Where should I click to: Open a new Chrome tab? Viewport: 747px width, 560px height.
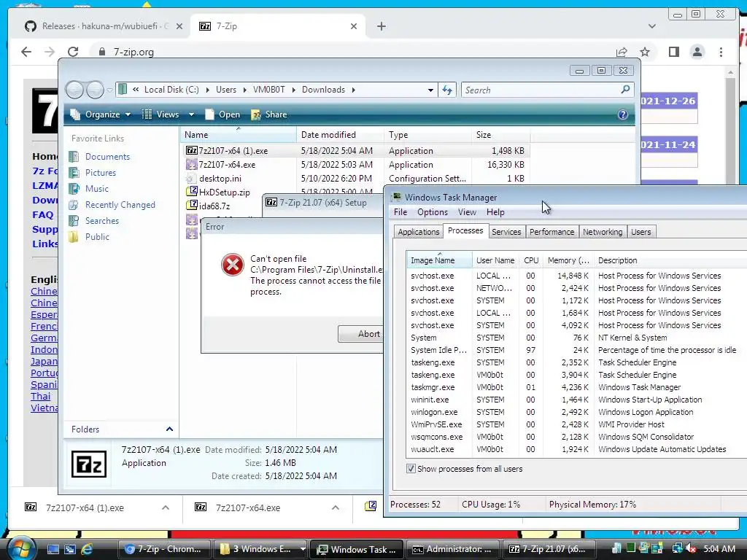click(381, 26)
